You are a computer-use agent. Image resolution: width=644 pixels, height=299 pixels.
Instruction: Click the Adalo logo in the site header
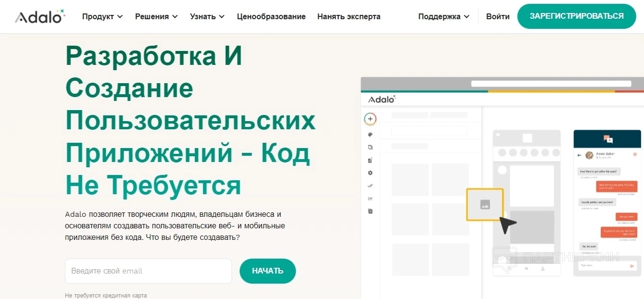pyautogui.click(x=40, y=17)
